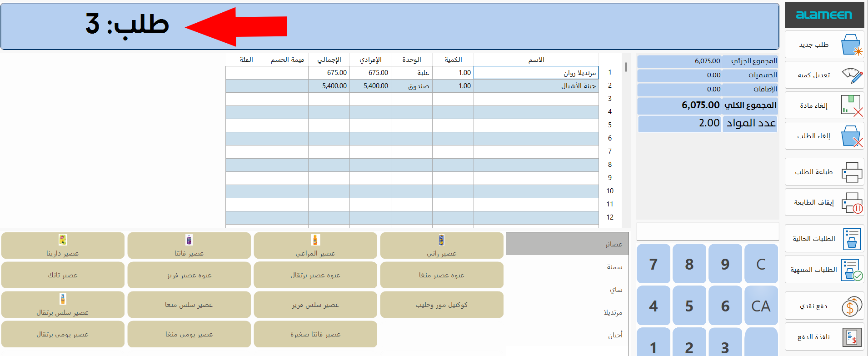Add عبوة عصير منغا item

coord(442,275)
